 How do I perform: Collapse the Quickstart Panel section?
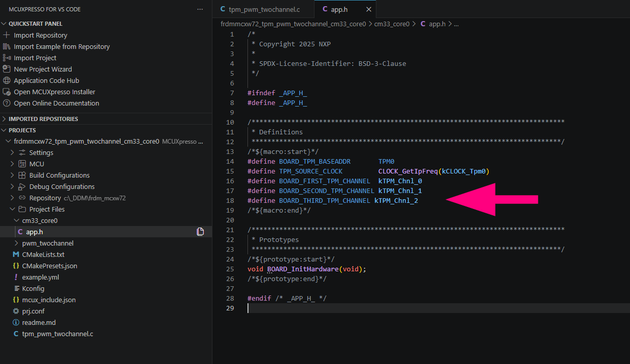point(4,24)
